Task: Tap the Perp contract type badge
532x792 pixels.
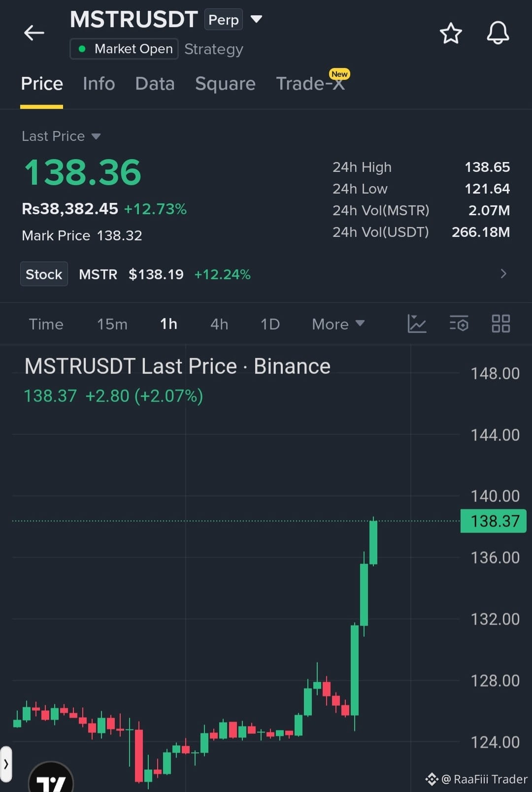Action: point(224,20)
